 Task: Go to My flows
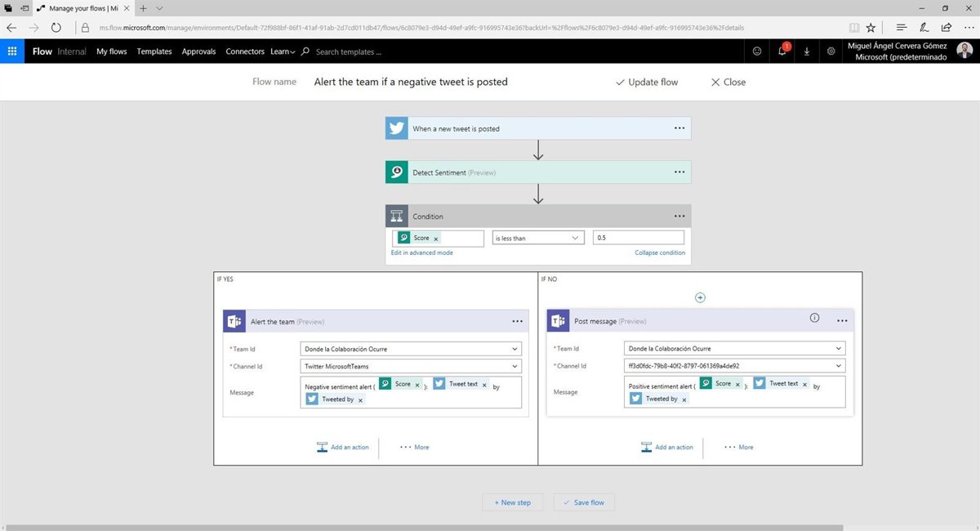pos(112,51)
